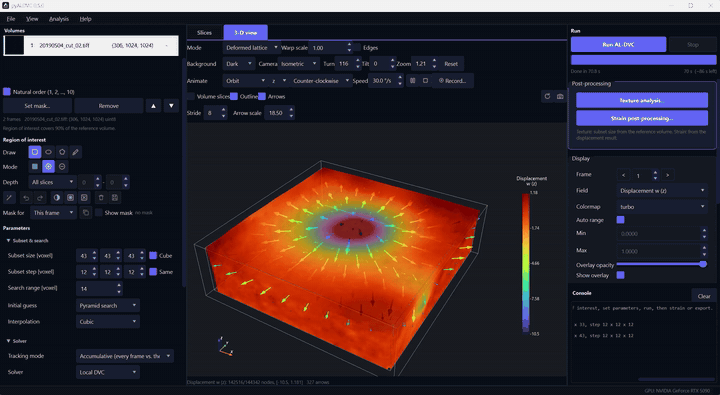The height and width of the screenshot is (395, 720).
Task: Enable the Volume slices checkbox
Action: pos(191,96)
